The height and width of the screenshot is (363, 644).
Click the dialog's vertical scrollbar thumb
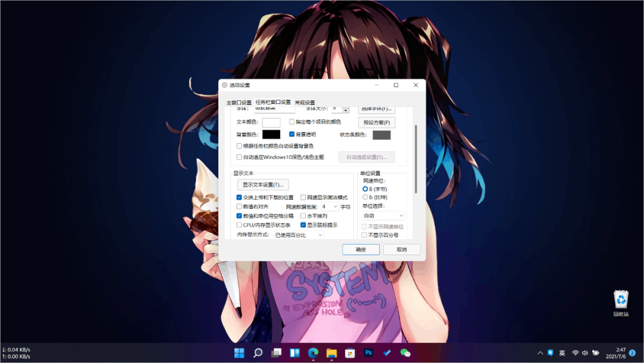point(416,159)
